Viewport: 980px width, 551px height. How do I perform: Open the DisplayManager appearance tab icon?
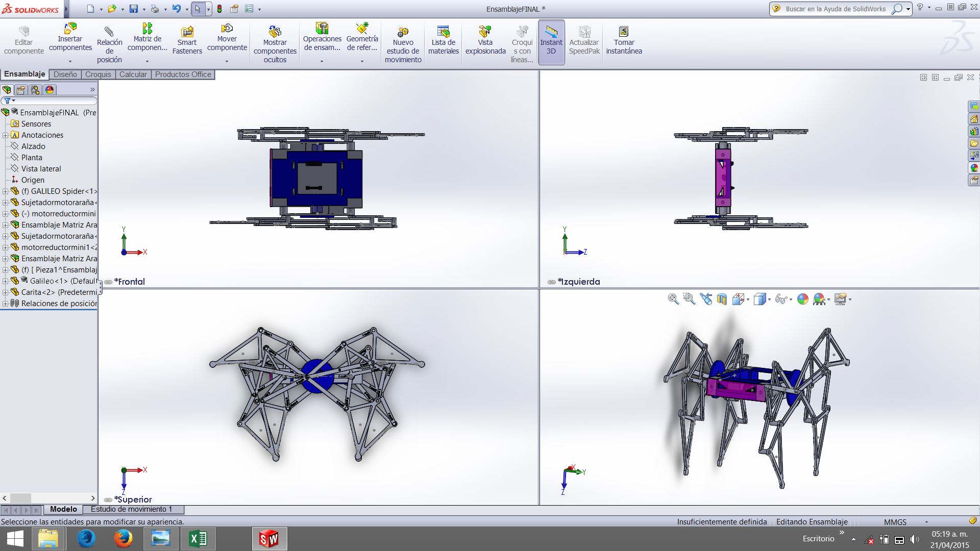click(x=50, y=90)
